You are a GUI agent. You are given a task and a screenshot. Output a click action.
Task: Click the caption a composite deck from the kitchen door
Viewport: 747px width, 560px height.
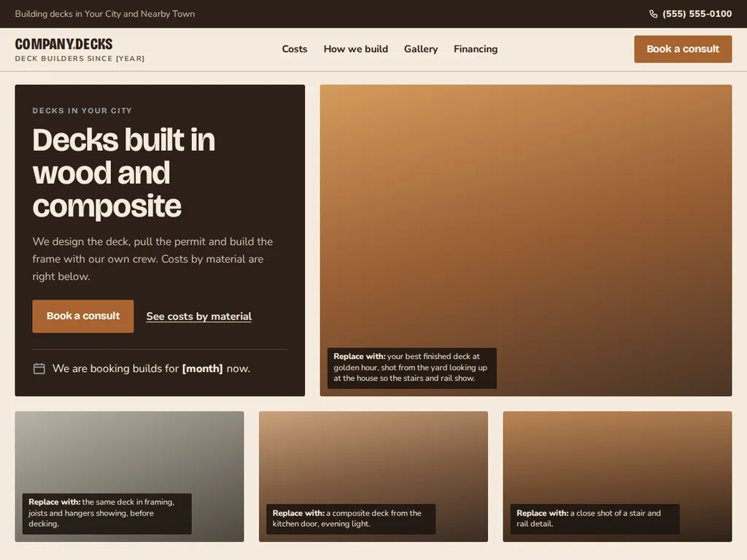(351, 518)
